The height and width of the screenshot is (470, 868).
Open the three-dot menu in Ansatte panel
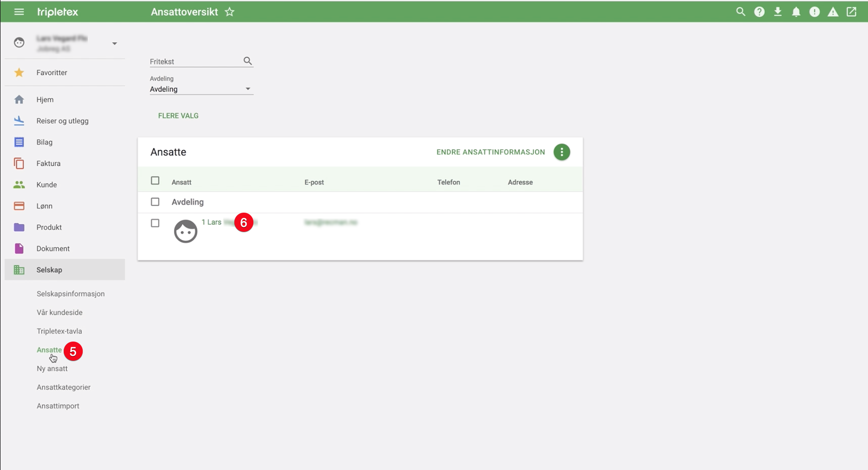(x=561, y=152)
